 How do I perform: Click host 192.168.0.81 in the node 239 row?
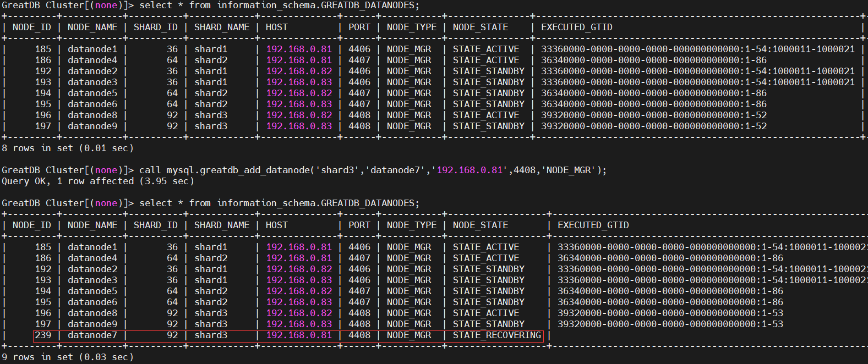[x=299, y=335]
